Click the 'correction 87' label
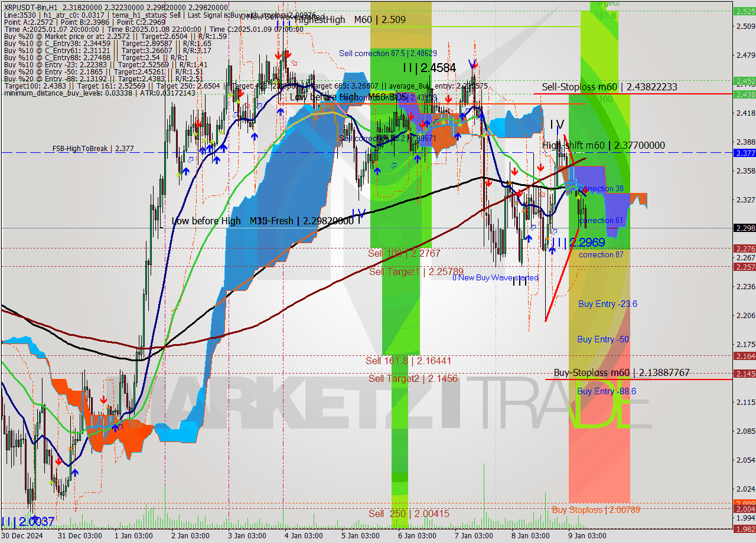 pos(601,255)
